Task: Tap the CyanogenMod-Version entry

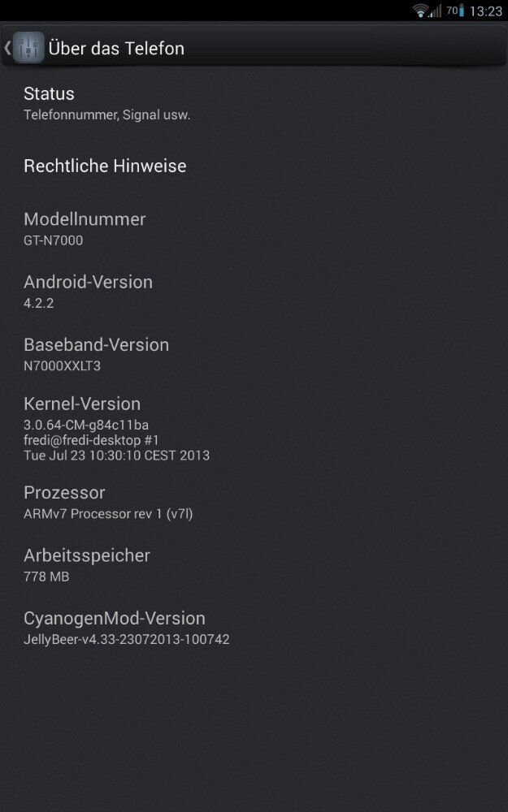Action: coord(254,628)
